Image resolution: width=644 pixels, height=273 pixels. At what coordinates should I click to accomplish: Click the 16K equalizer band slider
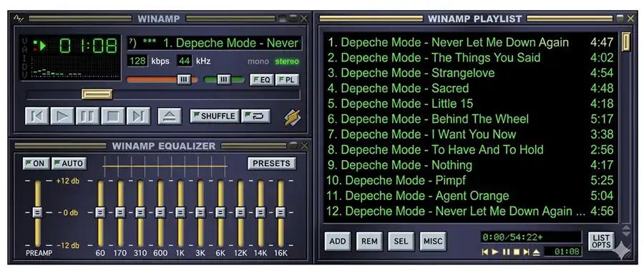pos(280,212)
